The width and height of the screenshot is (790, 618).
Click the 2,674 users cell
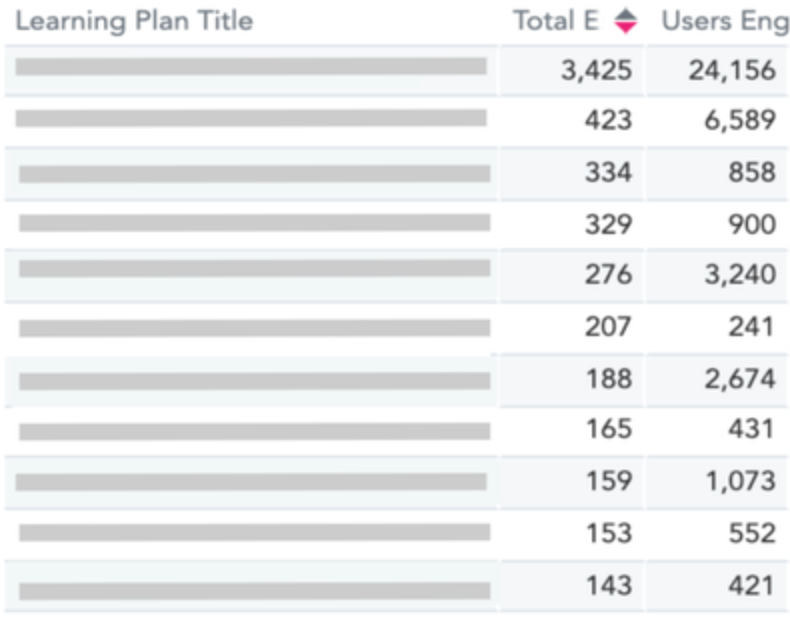(738, 379)
